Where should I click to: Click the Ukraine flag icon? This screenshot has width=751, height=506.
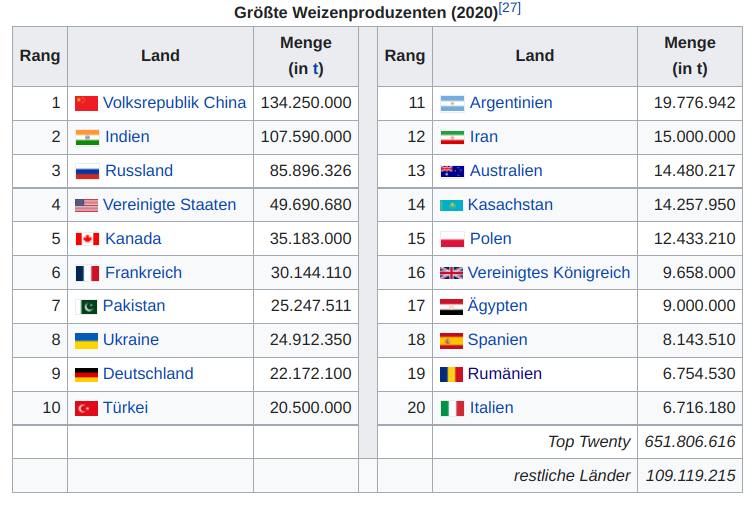tap(87, 340)
